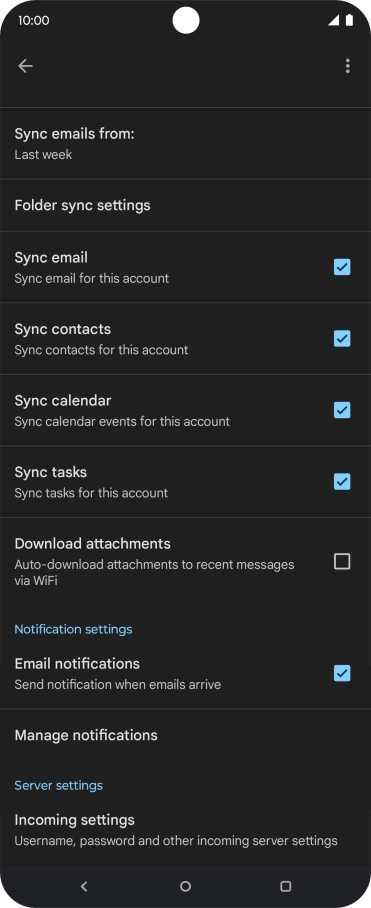Enable the Download attachments checkbox
The width and height of the screenshot is (371, 908).
point(342,561)
